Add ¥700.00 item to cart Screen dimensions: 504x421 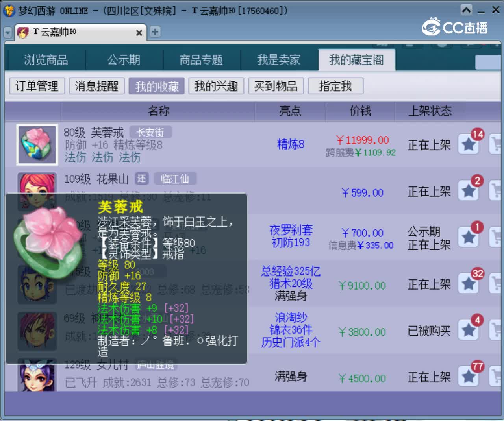point(495,238)
